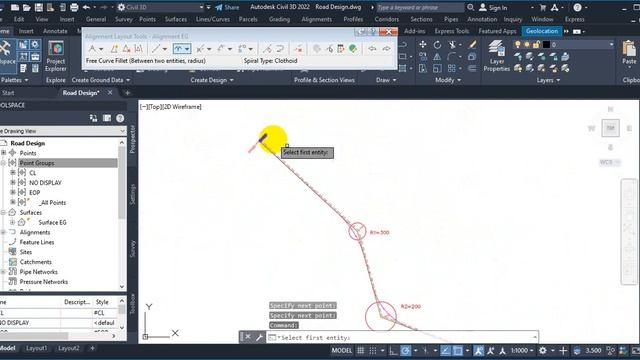640x360 pixels.
Task: Select the Rotate tool in Modify panel
Action: [437, 44]
